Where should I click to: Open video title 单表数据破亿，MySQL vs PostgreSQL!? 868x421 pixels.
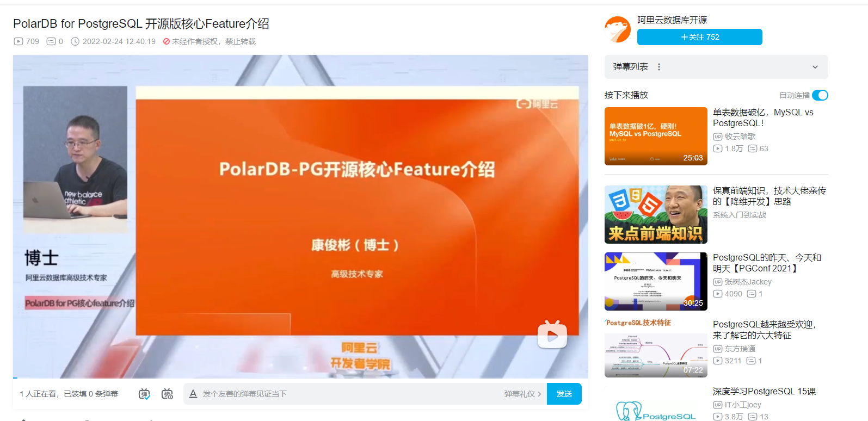pyautogui.click(x=763, y=117)
